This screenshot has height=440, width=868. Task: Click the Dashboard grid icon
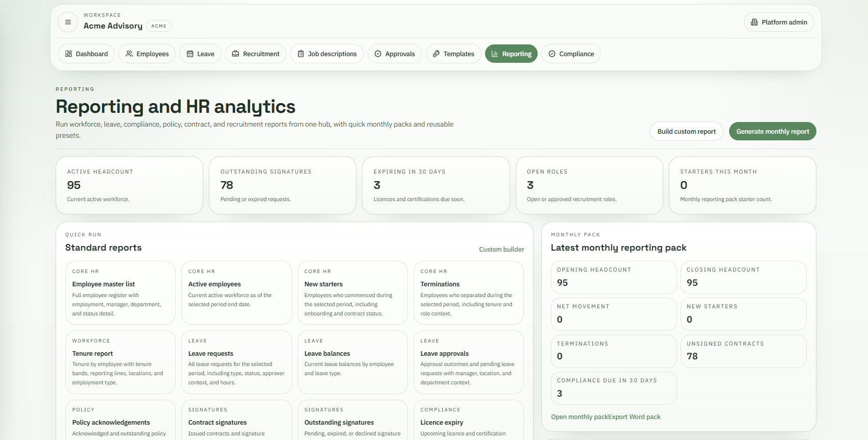[68, 54]
